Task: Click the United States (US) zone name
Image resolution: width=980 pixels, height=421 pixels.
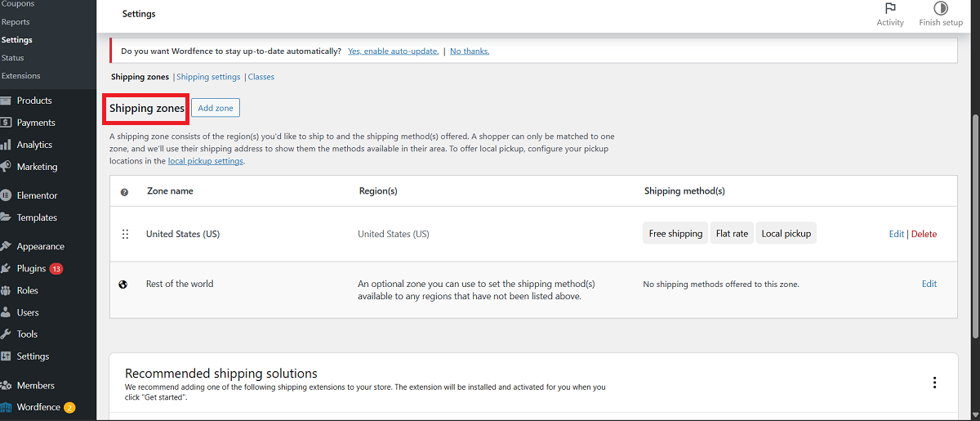Action: point(183,234)
